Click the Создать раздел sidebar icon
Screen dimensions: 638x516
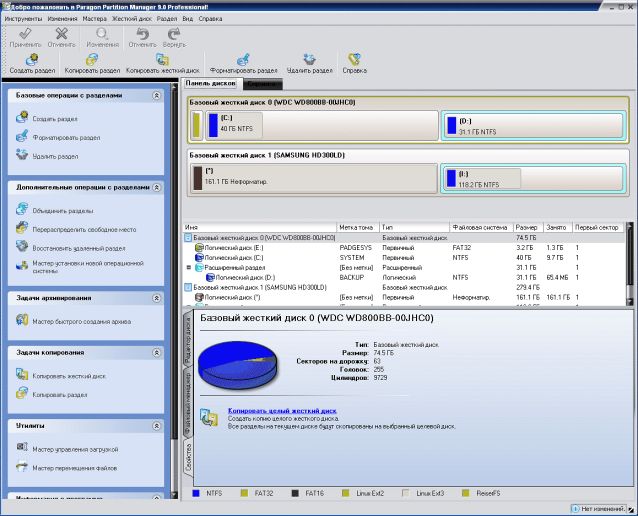pos(22,117)
